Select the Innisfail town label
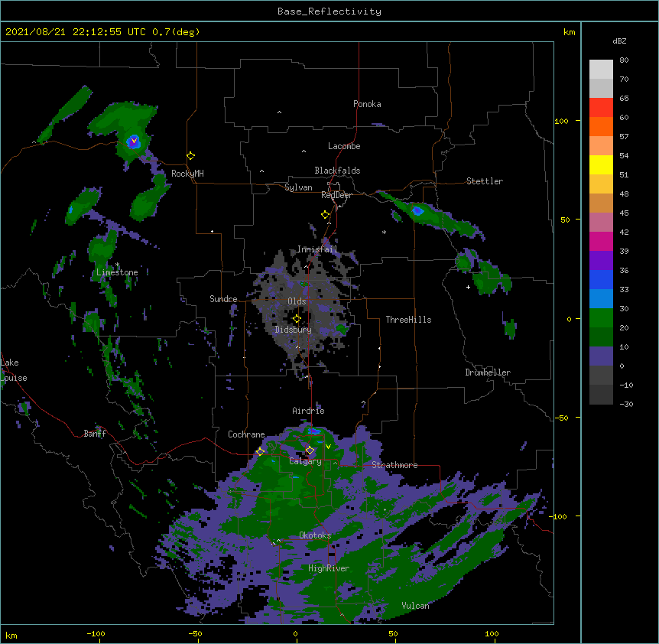This screenshot has height=644, width=659. [317, 249]
